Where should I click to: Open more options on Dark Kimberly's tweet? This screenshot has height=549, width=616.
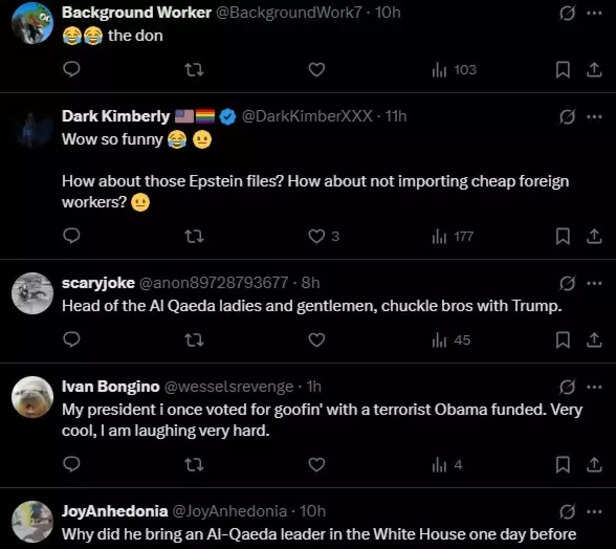click(595, 117)
